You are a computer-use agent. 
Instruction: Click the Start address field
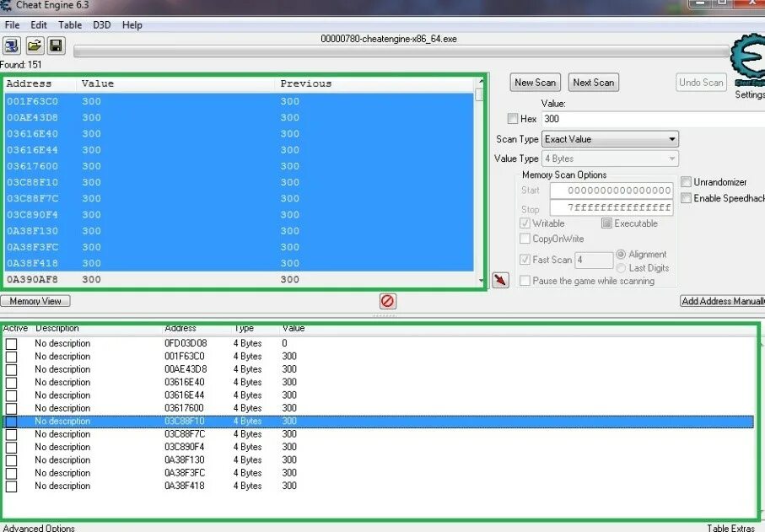click(611, 191)
